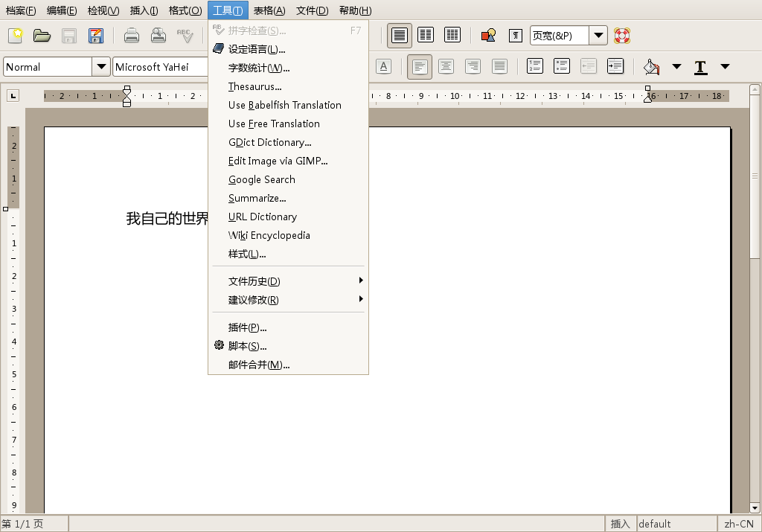The height and width of the screenshot is (532, 762).
Task: Click the numbered list icon
Action: [x=534, y=66]
